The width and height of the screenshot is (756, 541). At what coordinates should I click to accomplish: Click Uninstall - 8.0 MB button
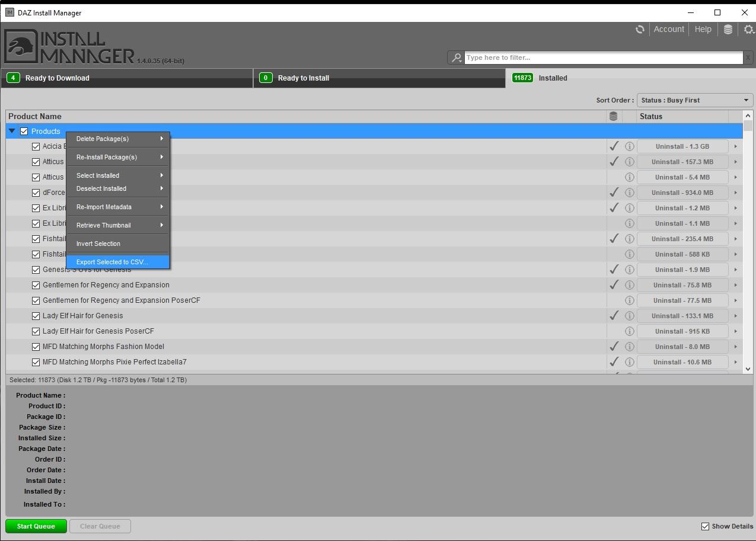pos(682,347)
